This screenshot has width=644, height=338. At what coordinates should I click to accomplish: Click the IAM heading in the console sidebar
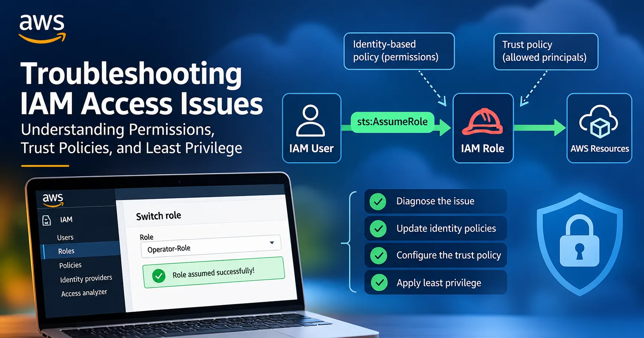point(66,220)
